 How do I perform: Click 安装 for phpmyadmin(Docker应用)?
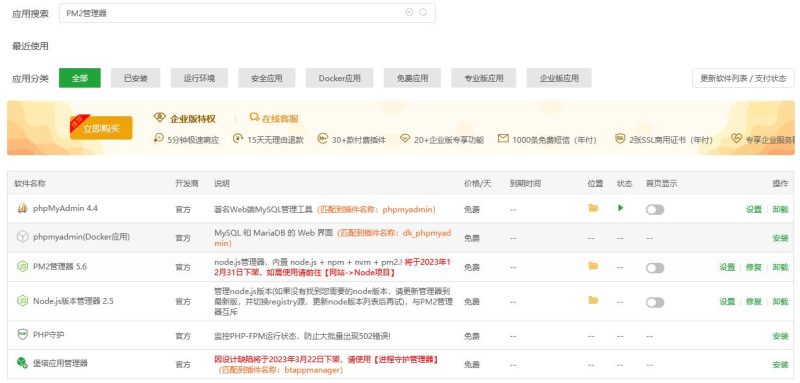coord(780,238)
